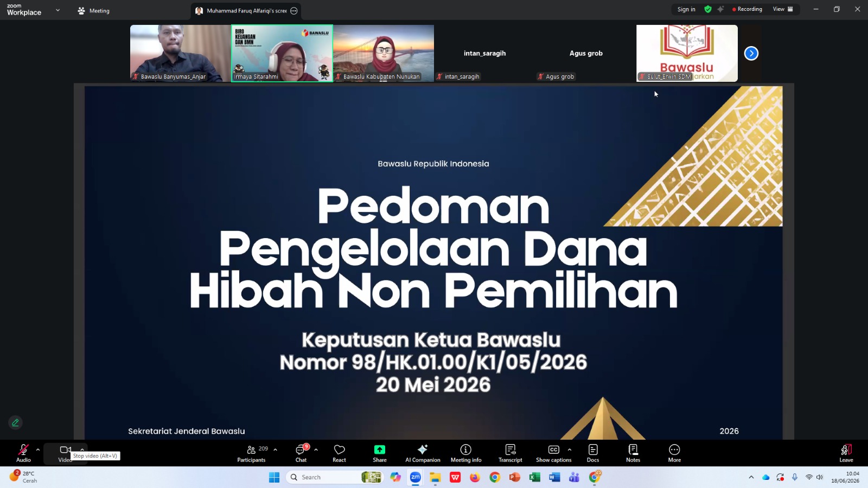Open Word from the taskbar

coord(554,477)
